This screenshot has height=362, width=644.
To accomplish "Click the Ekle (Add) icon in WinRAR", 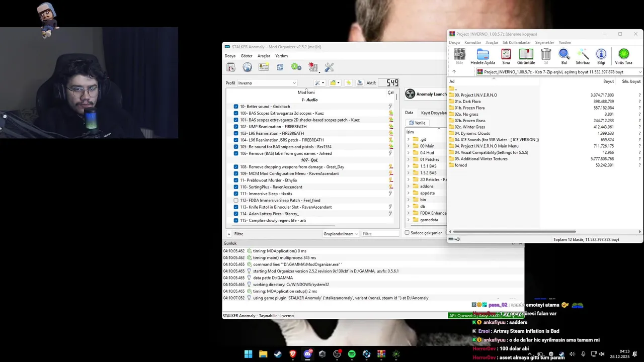I will [459, 56].
